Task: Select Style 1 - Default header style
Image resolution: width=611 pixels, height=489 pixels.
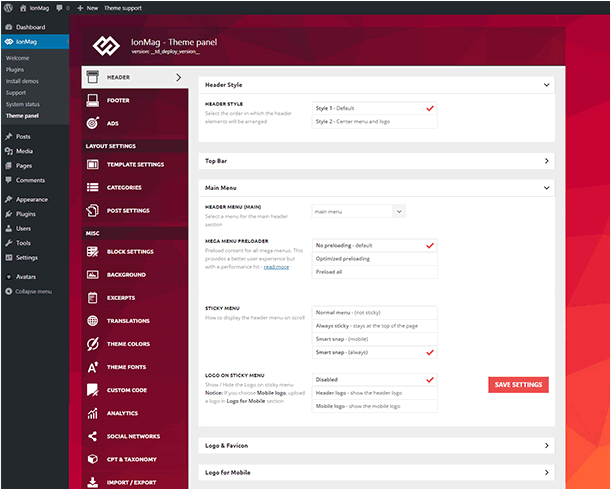Action: click(x=374, y=108)
